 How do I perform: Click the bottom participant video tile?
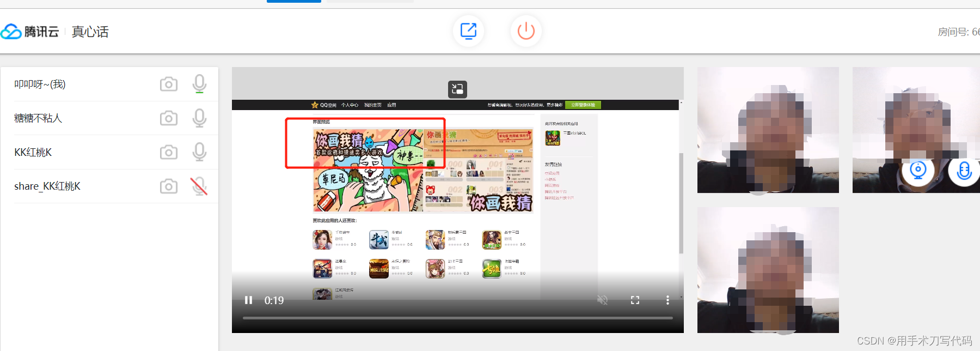pyautogui.click(x=768, y=270)
